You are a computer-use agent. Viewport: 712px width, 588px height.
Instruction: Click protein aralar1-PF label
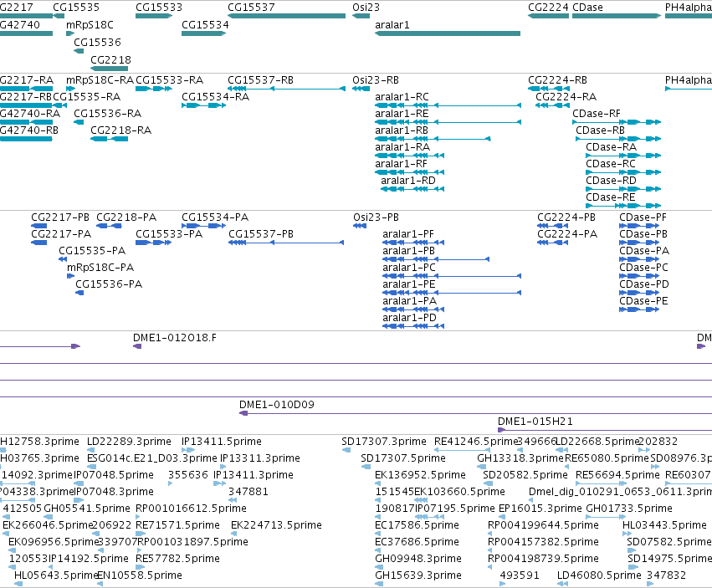408,234
